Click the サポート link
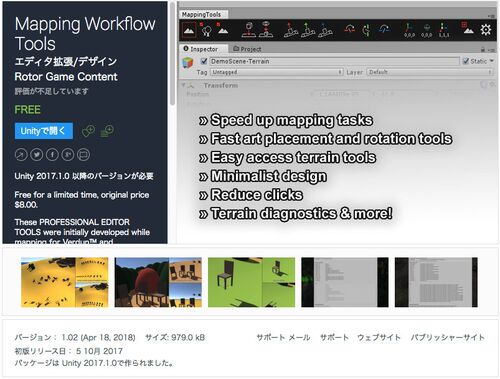Viewport: 500px width, 379px height. (334, 337)
